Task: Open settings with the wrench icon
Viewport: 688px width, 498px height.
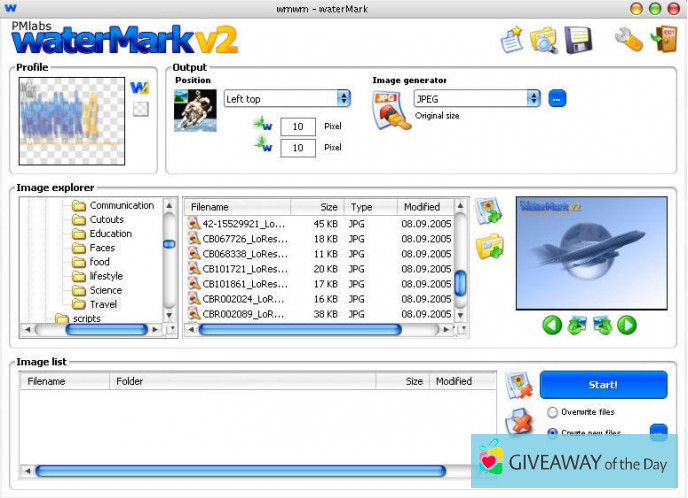Action: coord(627,40)
